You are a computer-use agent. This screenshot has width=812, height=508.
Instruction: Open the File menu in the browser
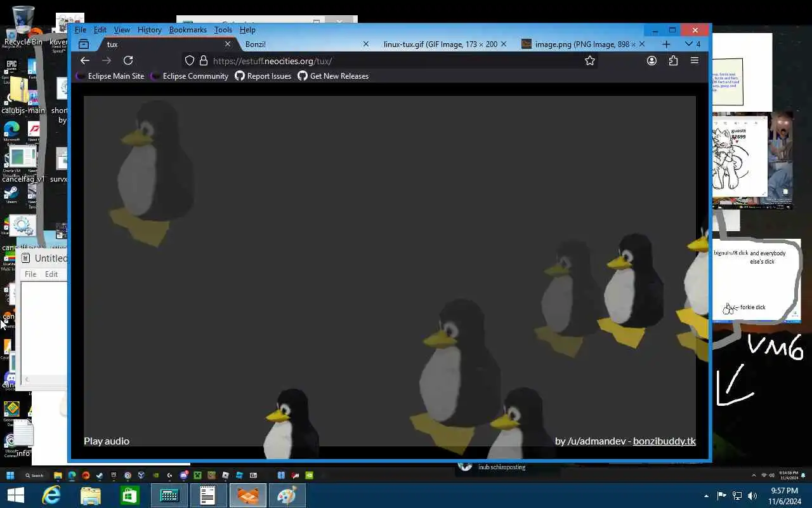pos(81,30)
